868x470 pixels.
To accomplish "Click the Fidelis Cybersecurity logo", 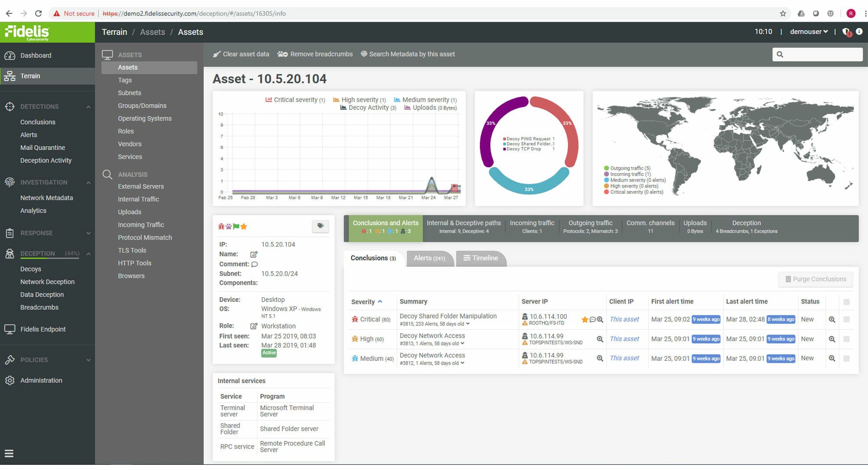I will coord(27,33).
